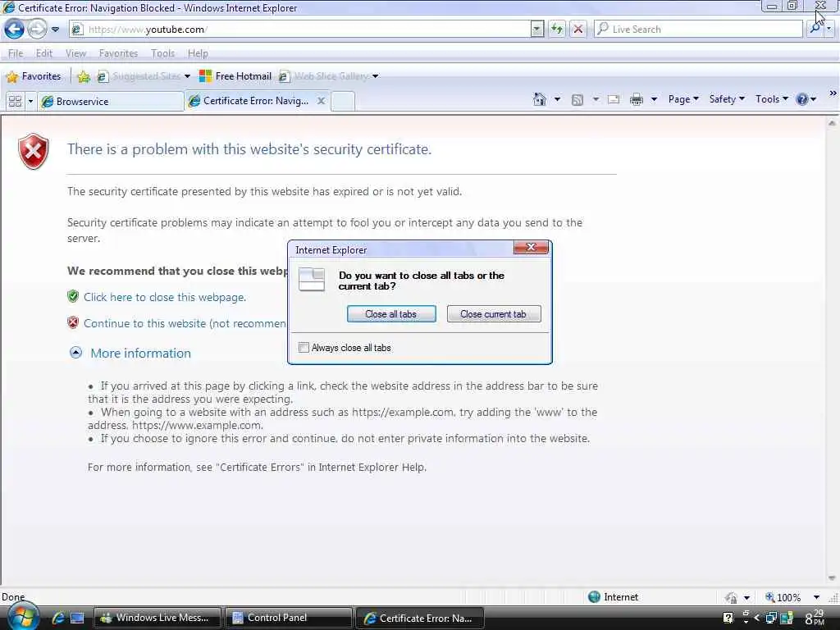Viewport: 840px width, 630px height.
Task: Click Continue to this website link
Action: (x=185, y=323)
